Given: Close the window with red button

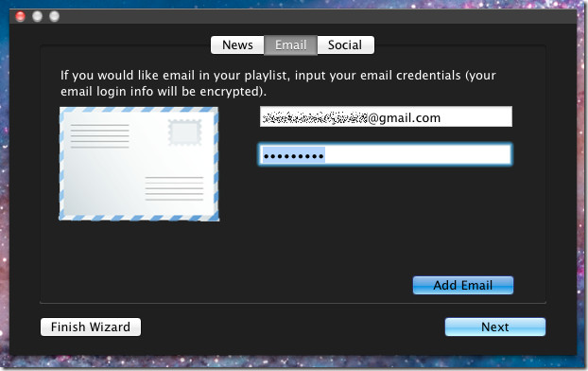Looking at the screenshot, I should point(20,16).
